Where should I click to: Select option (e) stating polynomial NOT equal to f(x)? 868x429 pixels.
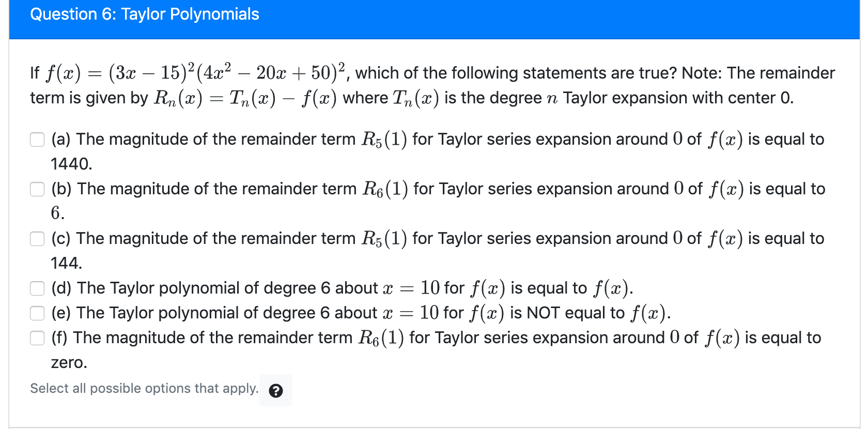click(37, 313)
